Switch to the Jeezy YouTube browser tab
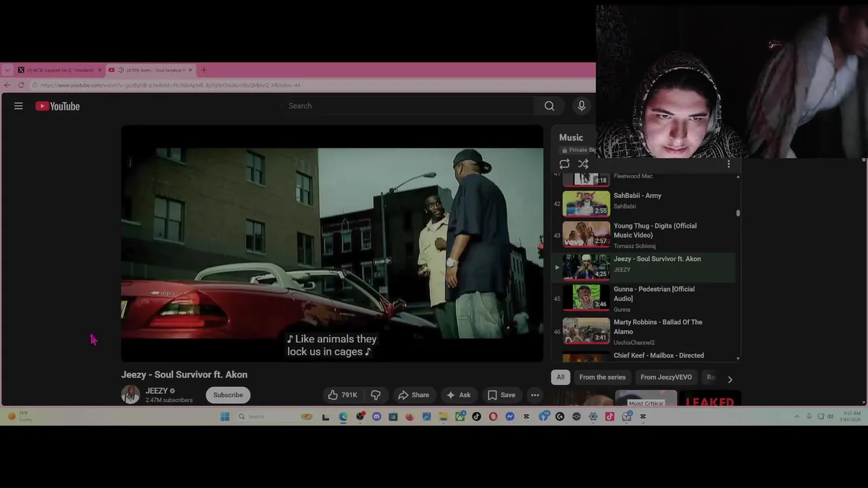868x488 pixels. coord(150,70)
